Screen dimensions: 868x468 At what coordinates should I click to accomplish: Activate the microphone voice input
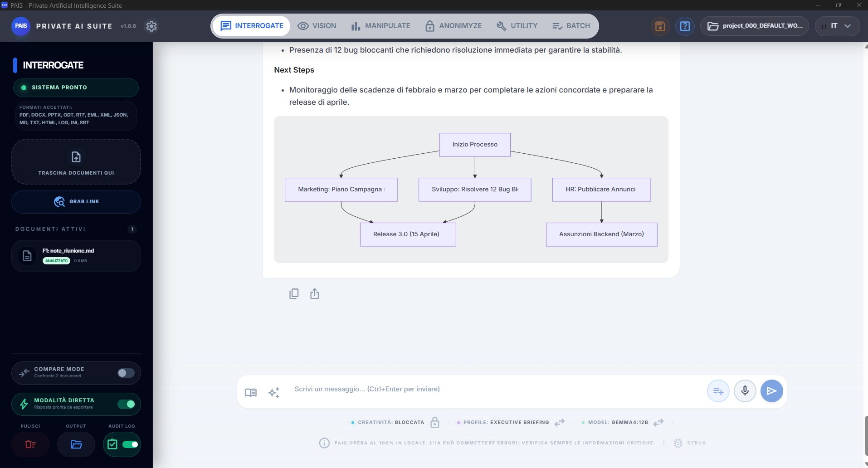745,391
